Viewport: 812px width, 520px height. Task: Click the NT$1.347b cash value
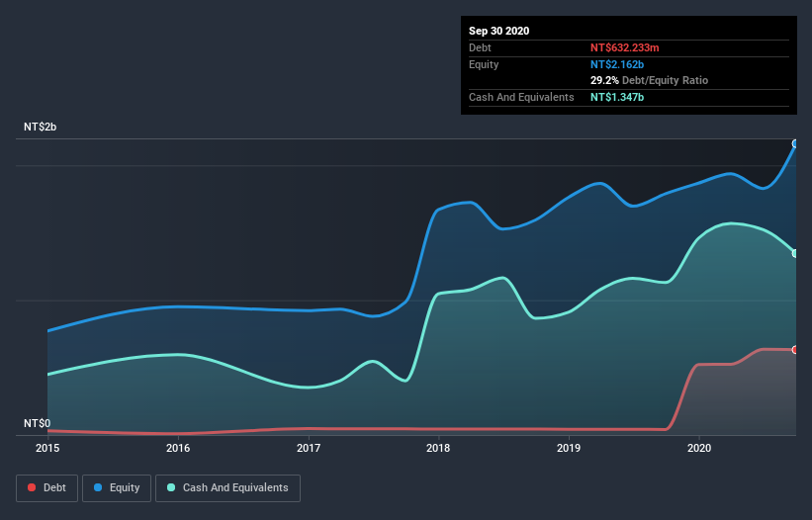click(617, 97)
